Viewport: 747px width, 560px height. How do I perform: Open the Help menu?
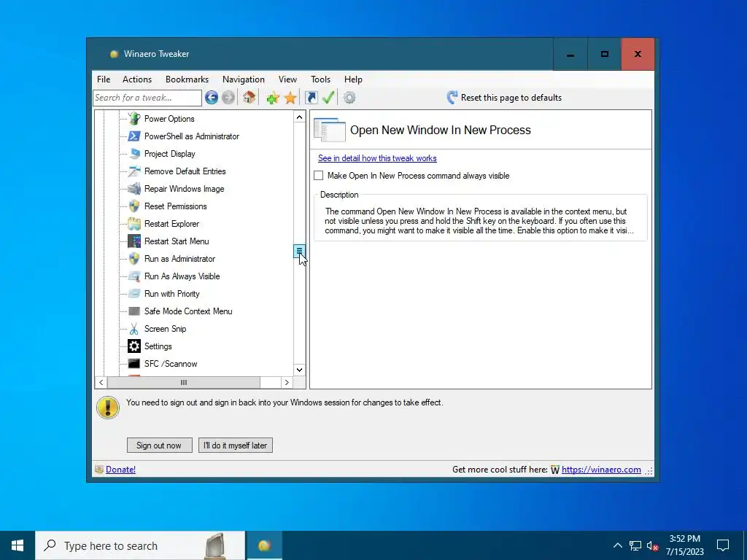pos(353,79)
